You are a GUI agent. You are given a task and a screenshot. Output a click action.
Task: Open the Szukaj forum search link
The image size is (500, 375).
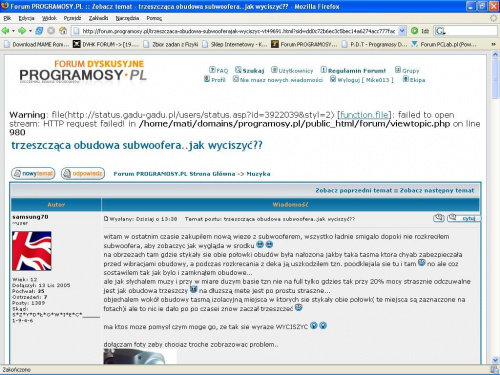click(250, 70)
